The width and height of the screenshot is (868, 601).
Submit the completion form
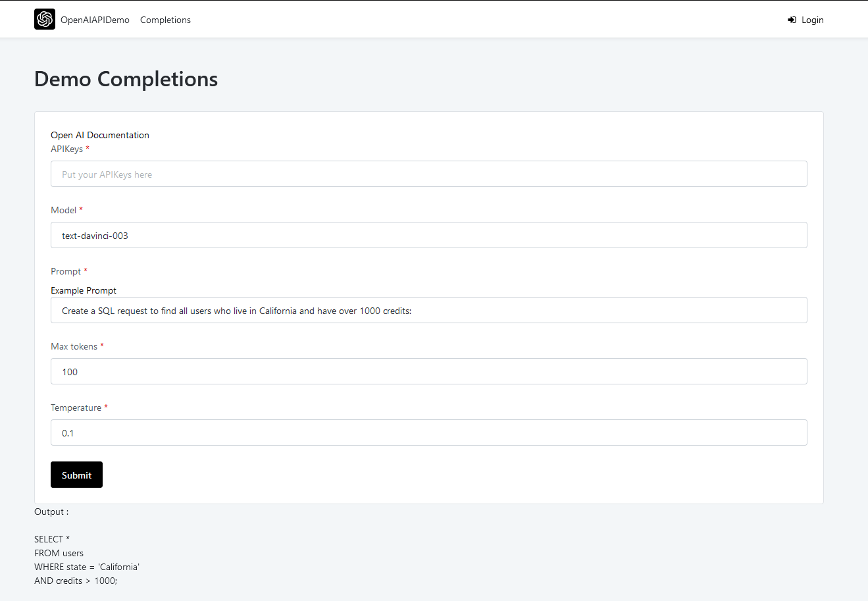(x=76, y=475)
